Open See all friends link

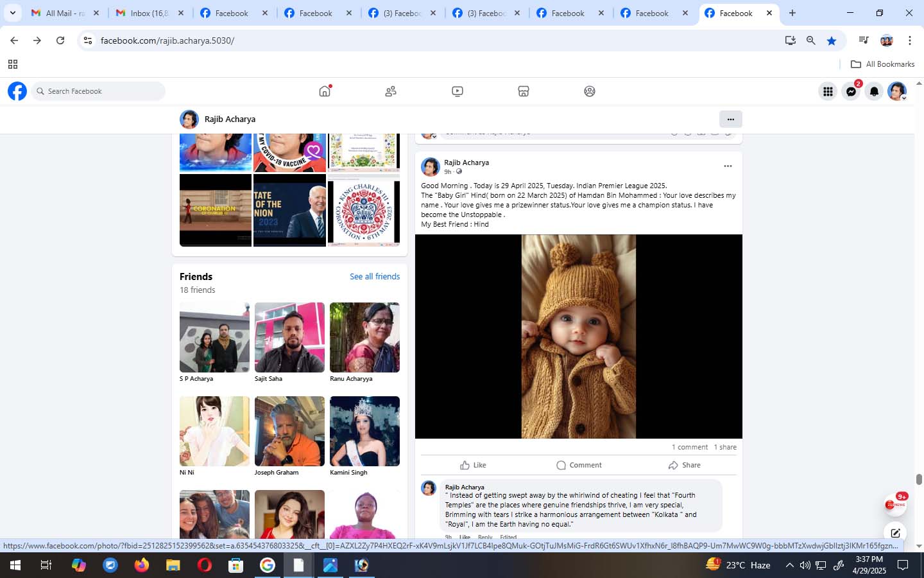[375, 276]
